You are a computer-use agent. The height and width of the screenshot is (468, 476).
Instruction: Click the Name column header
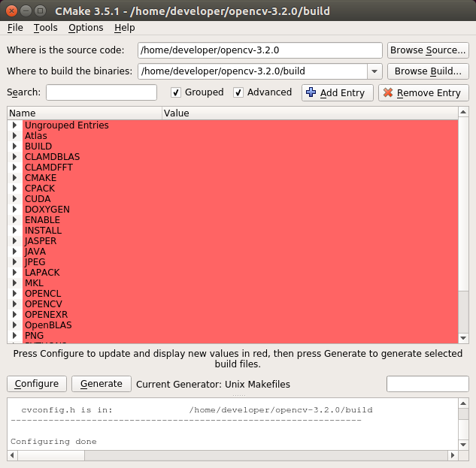85,113
